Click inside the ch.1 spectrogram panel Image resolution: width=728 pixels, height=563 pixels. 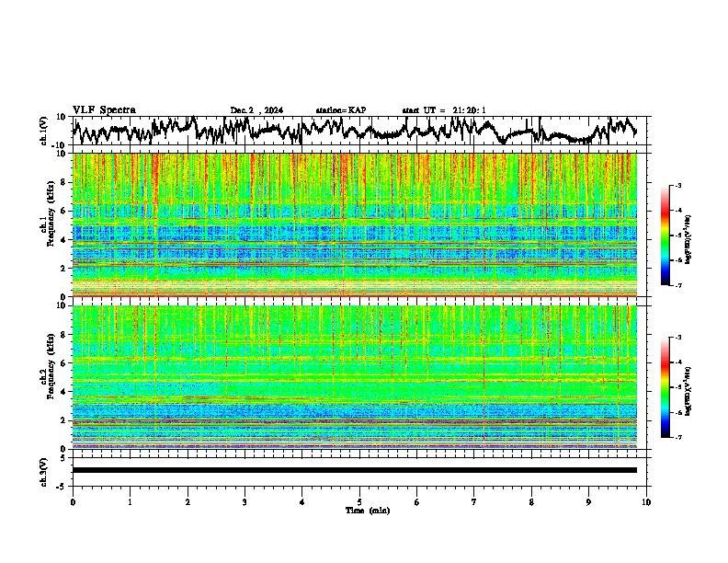[355, 224]
